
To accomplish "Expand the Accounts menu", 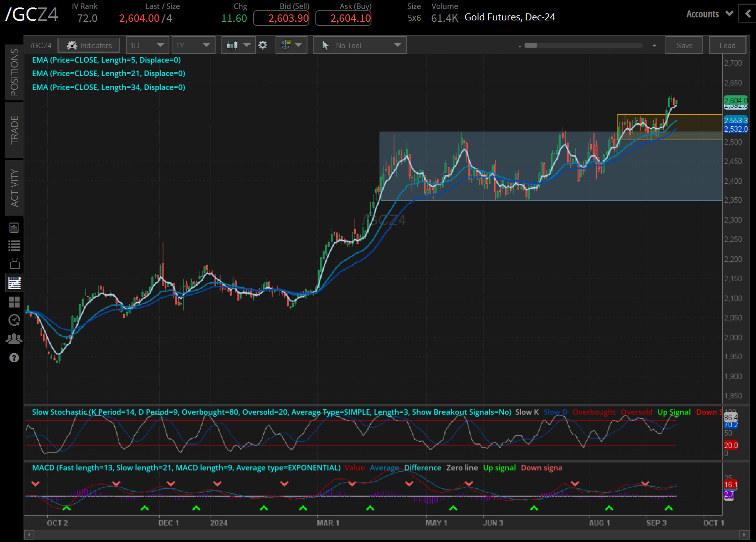I will tap(709, 14).
